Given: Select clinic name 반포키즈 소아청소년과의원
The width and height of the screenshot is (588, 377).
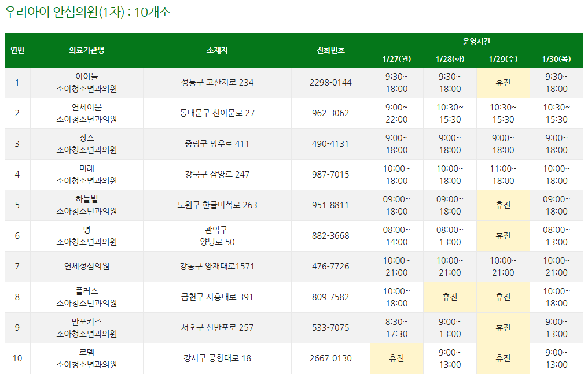Looking at the screenshot, I should [x=87, y=328].
